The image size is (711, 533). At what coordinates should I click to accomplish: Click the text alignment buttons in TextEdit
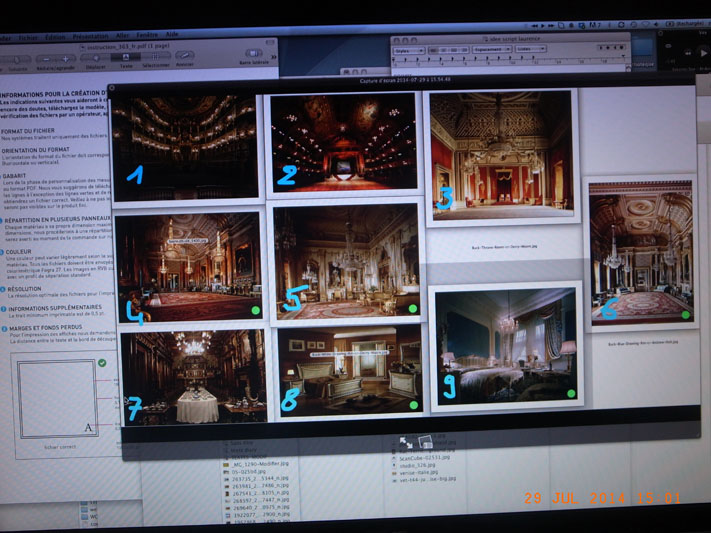[x=448, y=50]
